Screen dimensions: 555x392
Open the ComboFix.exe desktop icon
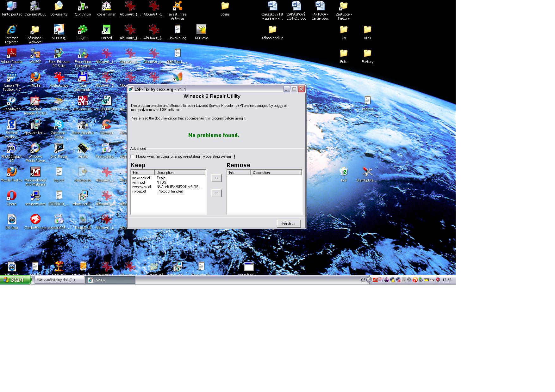coord(35,219)
